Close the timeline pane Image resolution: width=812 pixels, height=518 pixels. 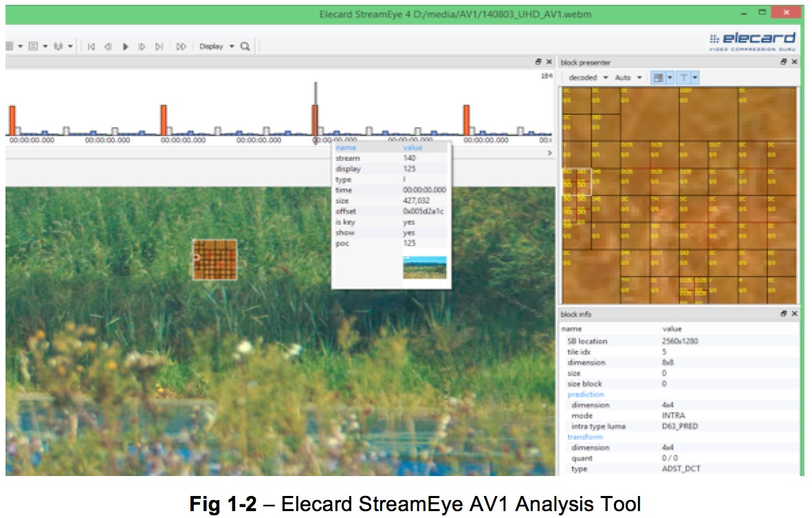548,61
